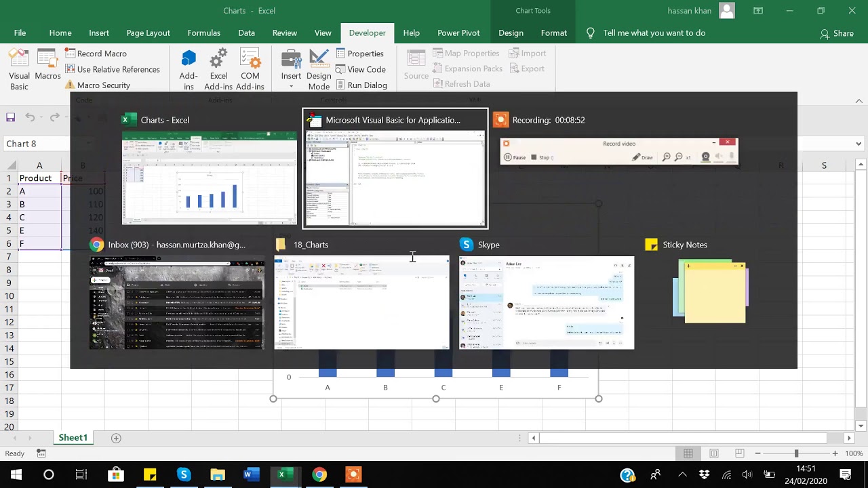Screen dimensions: 868x488
Task: Open Macro Security settings
Action: pos(97,85)
